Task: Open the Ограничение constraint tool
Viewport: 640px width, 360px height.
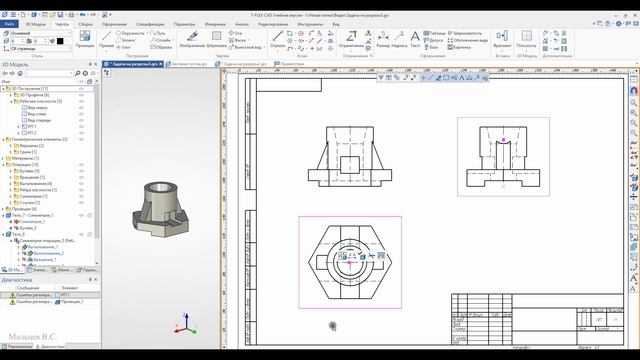Action: pos(351,39)
